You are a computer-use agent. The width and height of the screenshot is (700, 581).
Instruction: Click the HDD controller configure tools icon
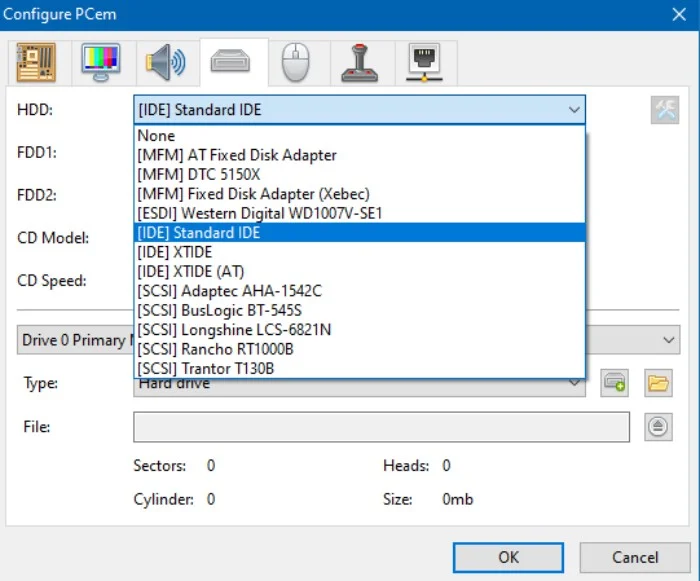point(664,110)
